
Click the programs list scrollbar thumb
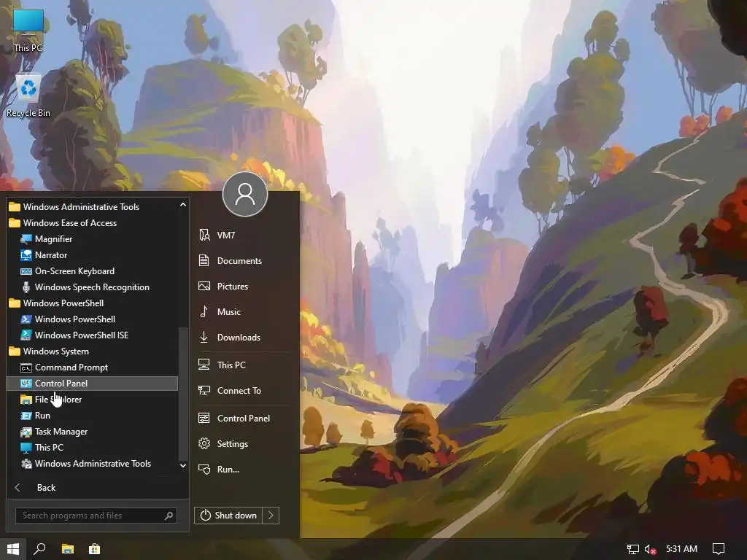click(183, 394)
